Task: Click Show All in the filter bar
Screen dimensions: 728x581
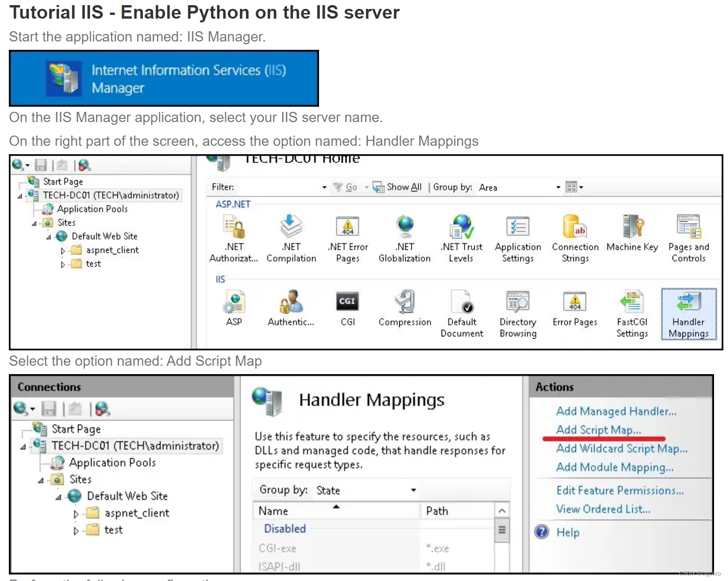Action: 398,187
